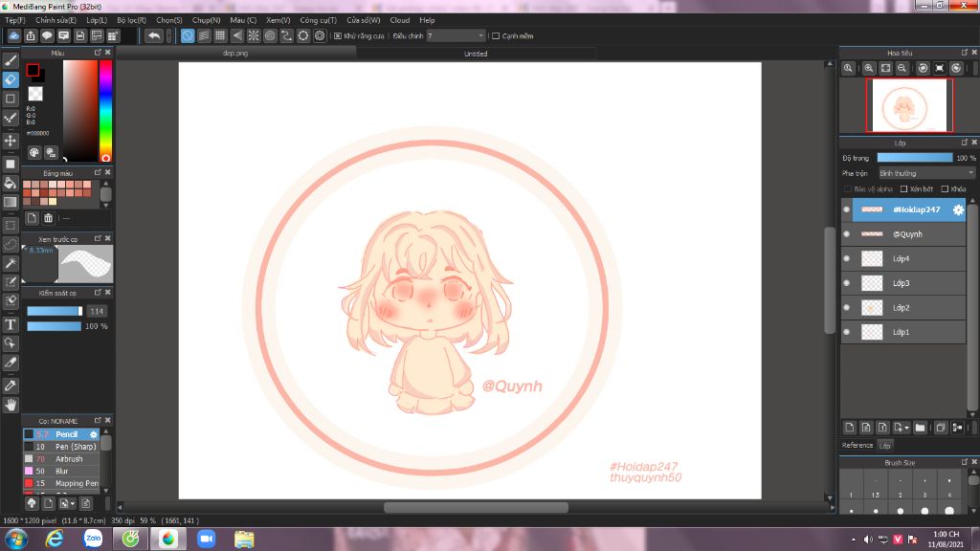The image size is (980, 551).
Task: Adjust the Độ trong opacity slider
Action: 915,158
